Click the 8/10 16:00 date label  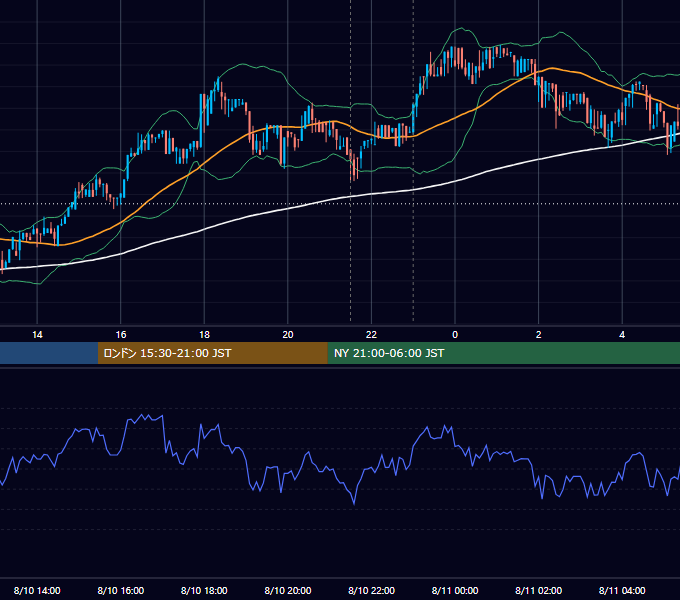coord(121,590)
